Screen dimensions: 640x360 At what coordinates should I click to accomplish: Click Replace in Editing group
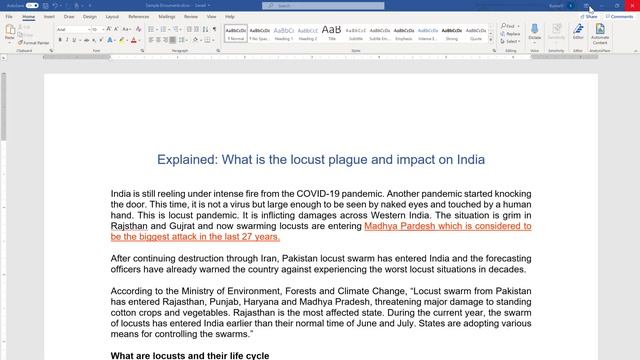510,34
